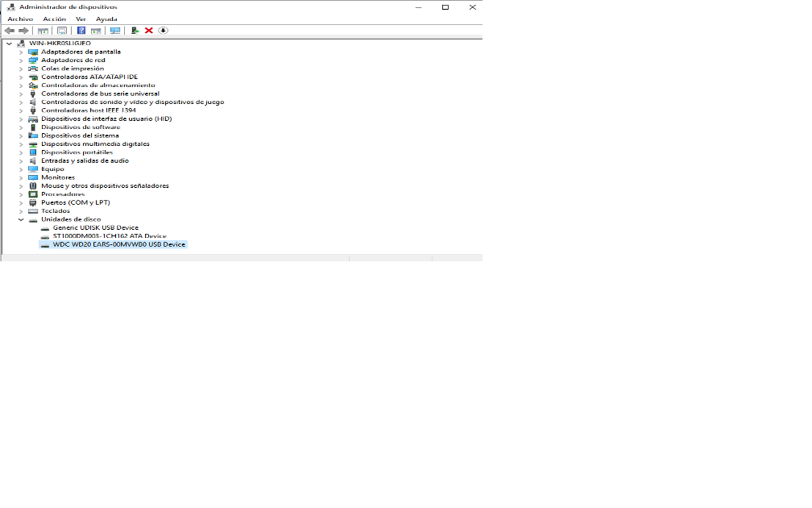Select the Adaptadores de pantalla label

(81, 52)
